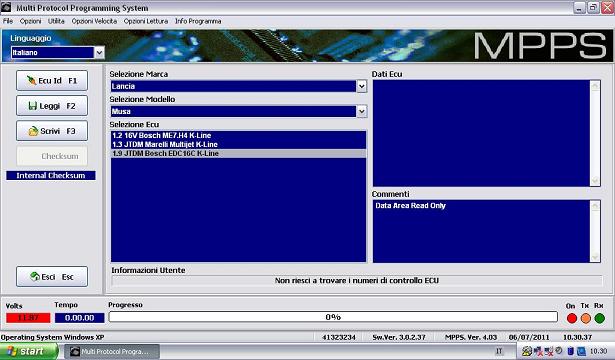Open the Utilita menu
Screen dimensions: 615x360
[56, 21]
